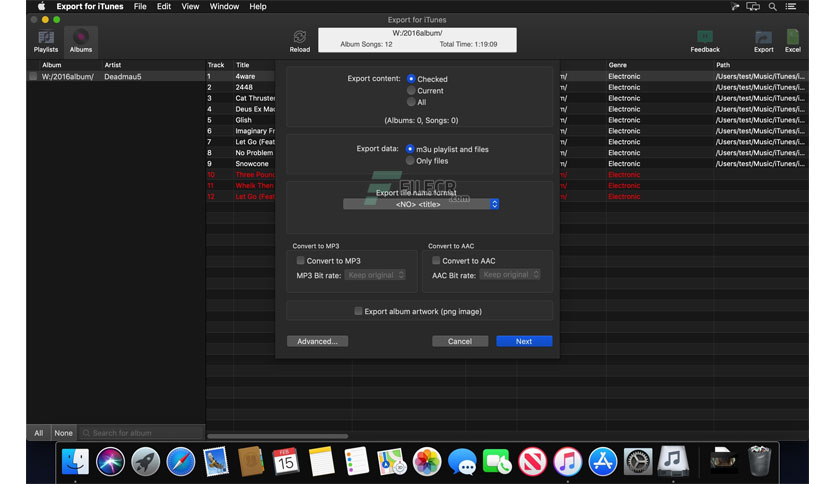Click Next to continue export

click(524, 341)
